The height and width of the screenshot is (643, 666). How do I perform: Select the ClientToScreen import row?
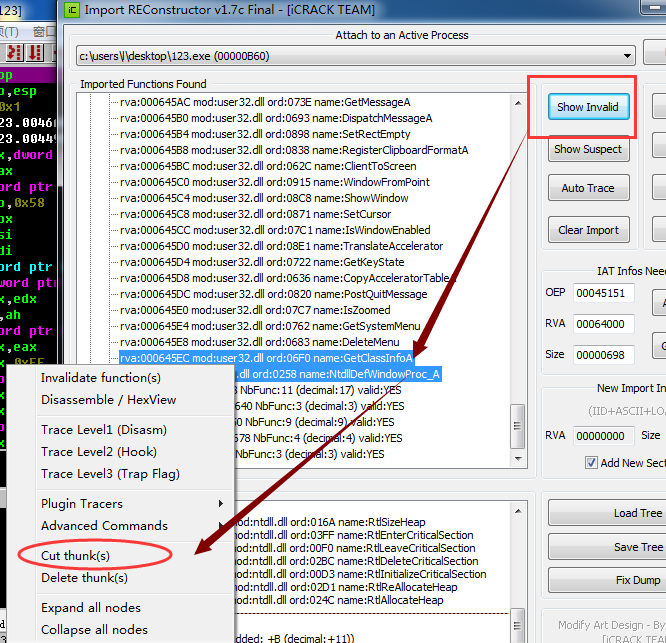click(268, 166)
